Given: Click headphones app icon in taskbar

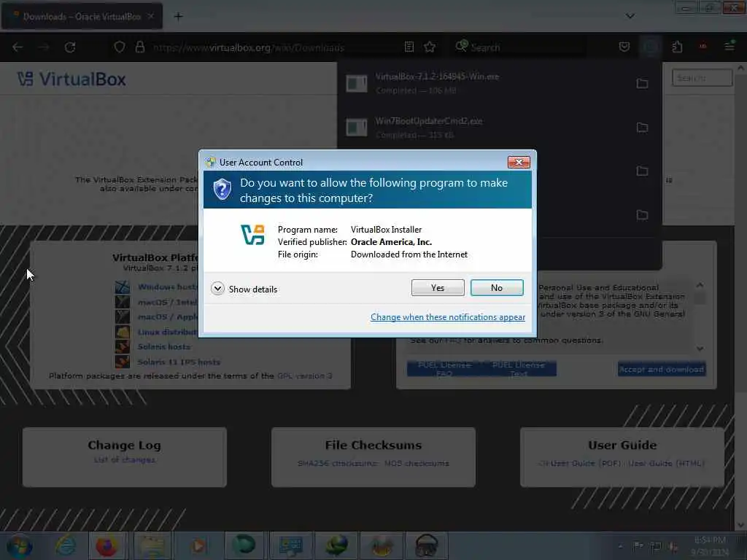Looking at the screenshot, I should [x=426, y=545].
